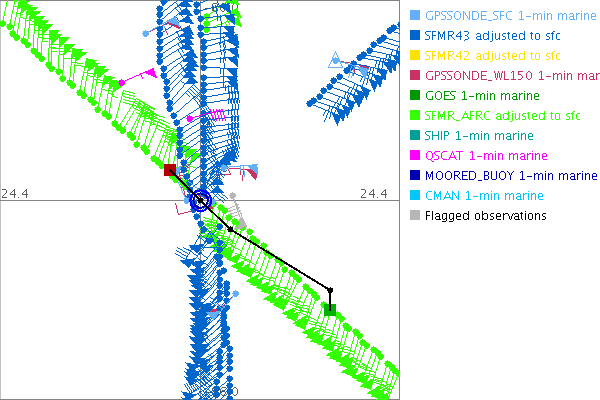This screenshot has height=400, width=600.
Task: Click the Flagged observations gray legend square
Action: tap(415, 216)
